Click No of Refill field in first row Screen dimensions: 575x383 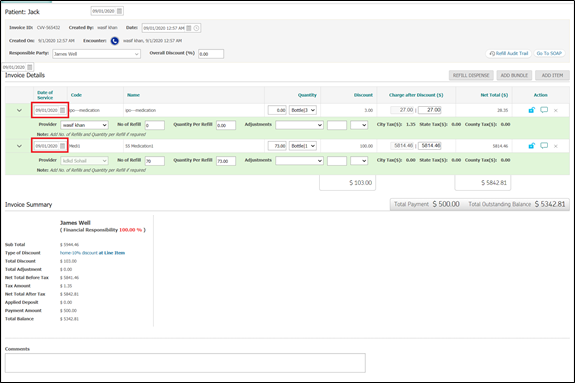[154, 125]
